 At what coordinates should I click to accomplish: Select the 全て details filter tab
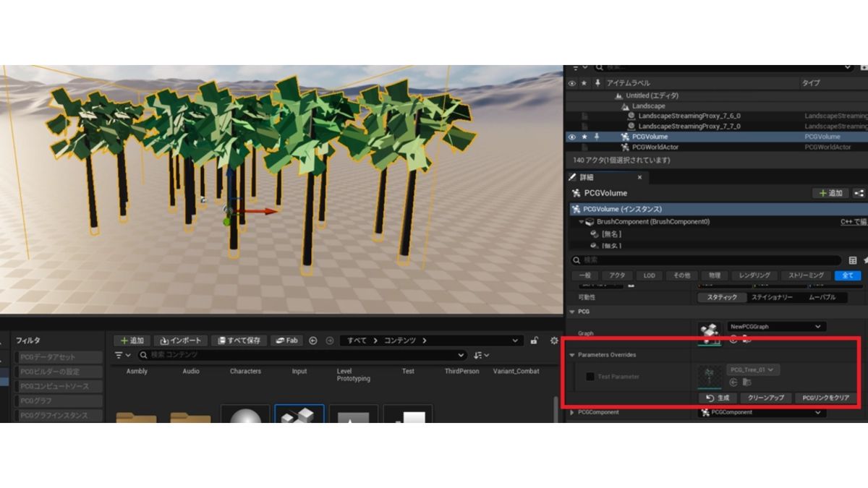click(x=848, y=275)
